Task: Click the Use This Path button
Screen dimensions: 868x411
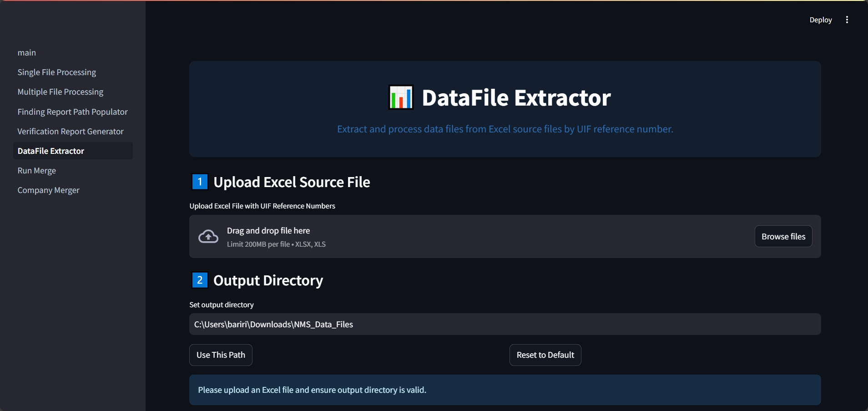Action: (221, 355)
